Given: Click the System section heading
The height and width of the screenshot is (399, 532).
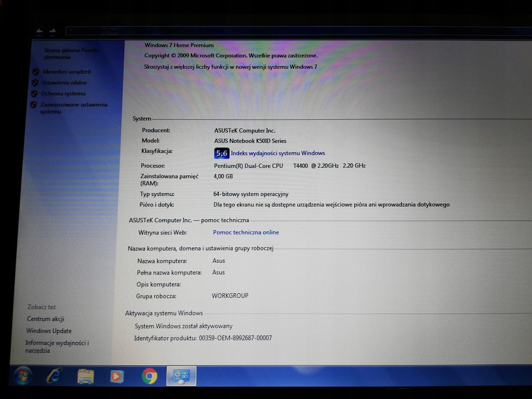Looking at the screenshot, I should point(141,118).
